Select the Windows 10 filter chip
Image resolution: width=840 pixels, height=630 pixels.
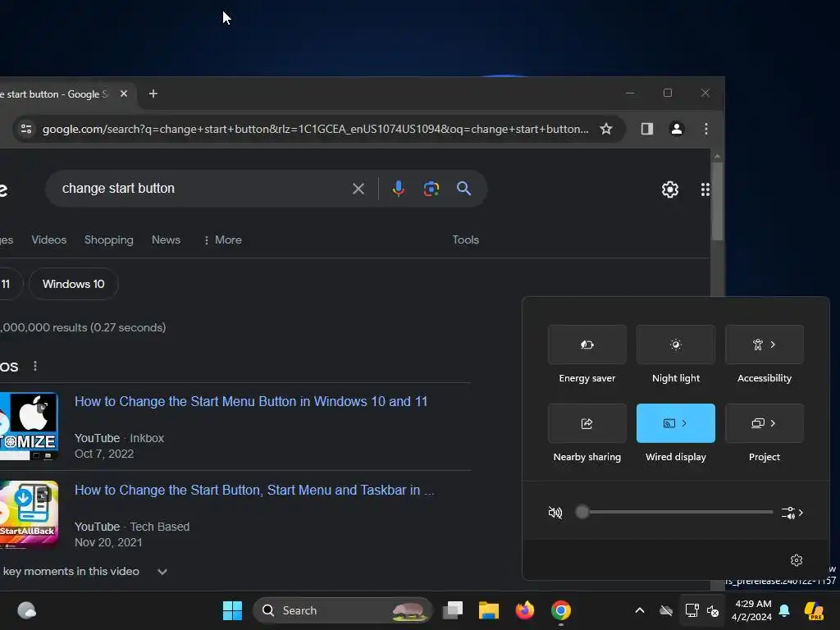pos(73,284)
